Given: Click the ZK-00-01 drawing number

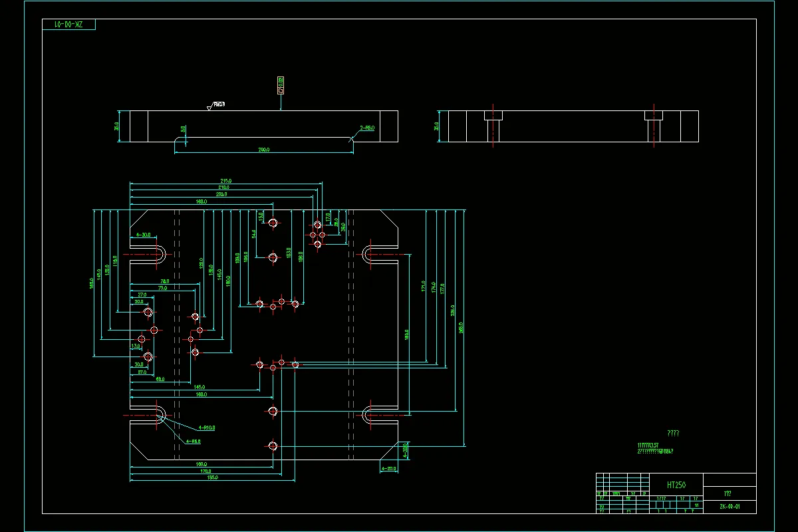Looking at the screenshot, I should point(730,507).
